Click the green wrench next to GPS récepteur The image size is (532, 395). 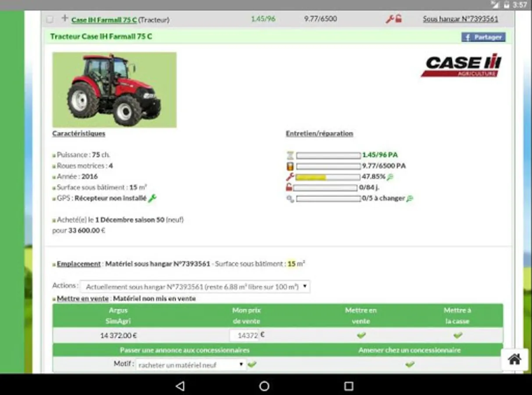[x=153, y=198]
